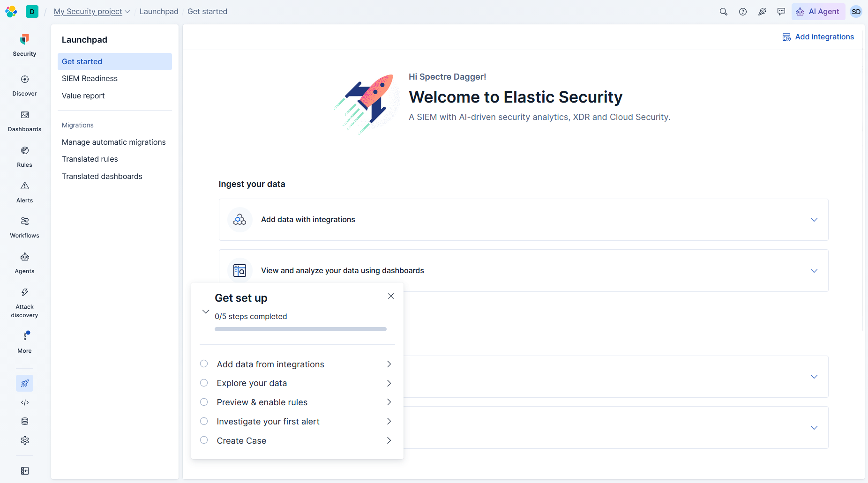Click the Get set up progress bar

pos(300,329)
